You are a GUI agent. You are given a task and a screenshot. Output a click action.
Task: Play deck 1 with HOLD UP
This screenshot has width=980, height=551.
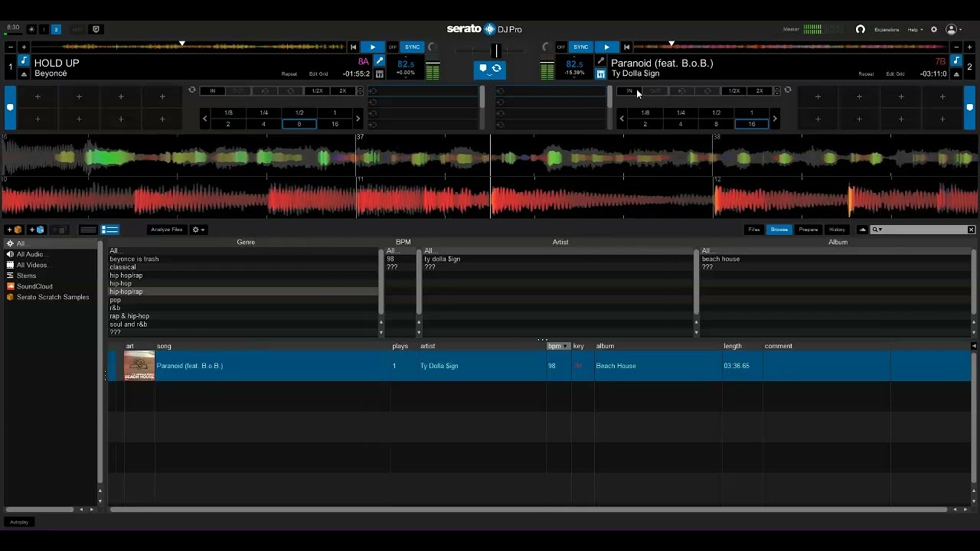pyautogui.click(x=373, y=47)
